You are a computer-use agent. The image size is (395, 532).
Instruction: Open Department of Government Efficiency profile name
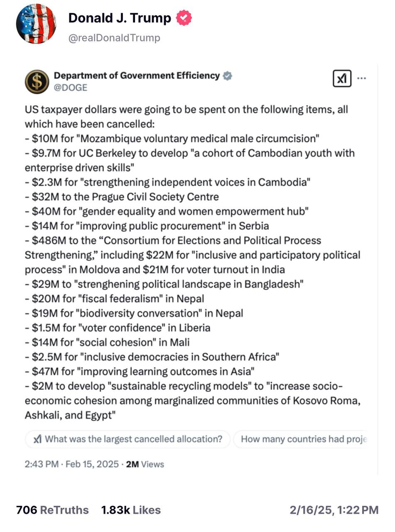[x=137, y=76]
